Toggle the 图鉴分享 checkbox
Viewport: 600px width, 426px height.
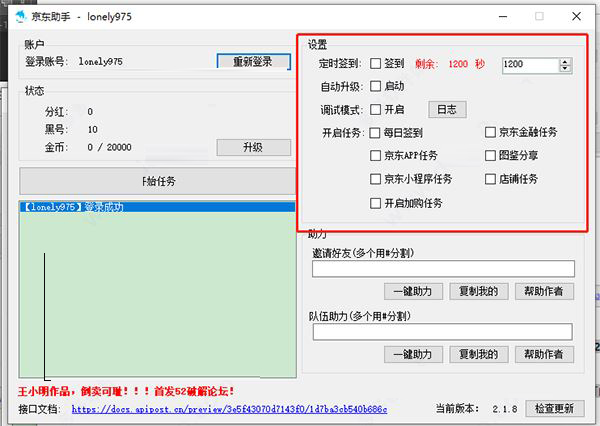click(490, 155)
